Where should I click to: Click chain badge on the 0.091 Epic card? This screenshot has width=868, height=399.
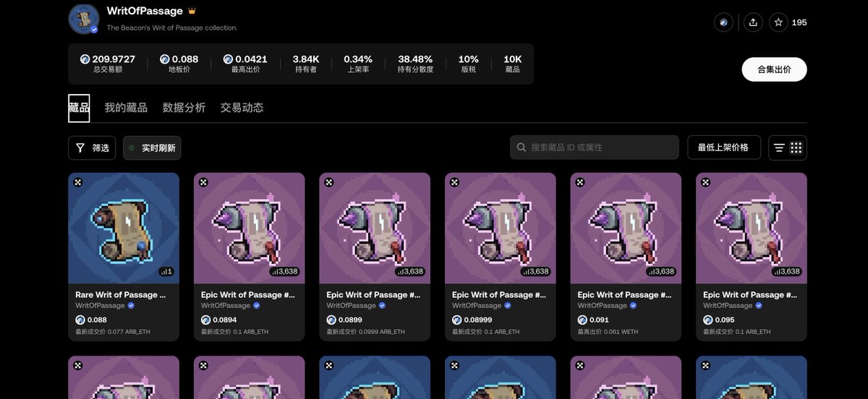pos(580,182)
